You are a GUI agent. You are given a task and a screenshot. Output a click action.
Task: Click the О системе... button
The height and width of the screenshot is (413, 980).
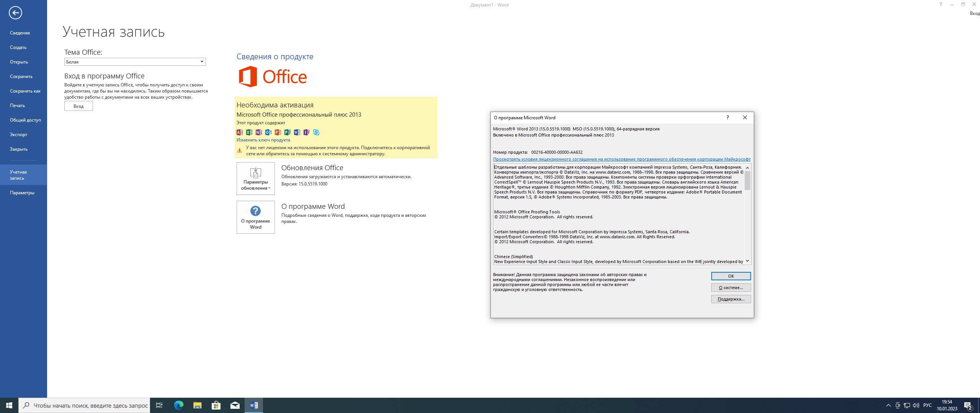click(731, 288)
